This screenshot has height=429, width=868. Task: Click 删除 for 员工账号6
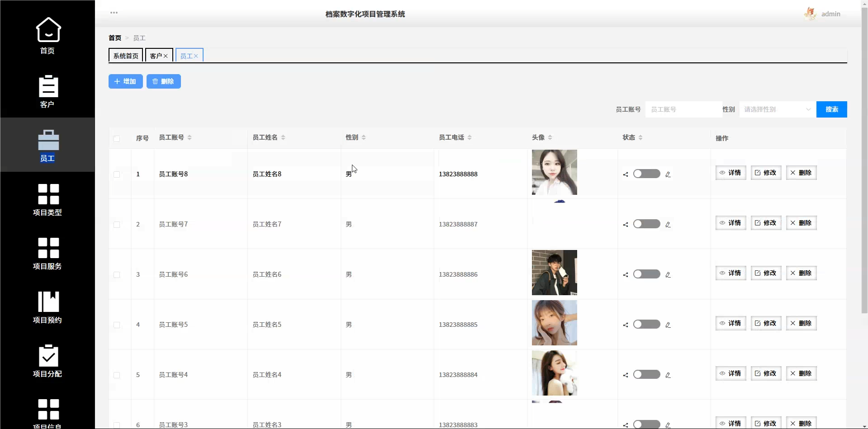point(802,273)
